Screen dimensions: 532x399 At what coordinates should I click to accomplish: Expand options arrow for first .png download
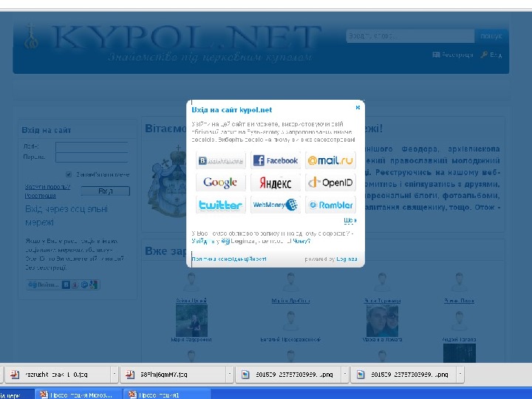click(x=345, y=375)
